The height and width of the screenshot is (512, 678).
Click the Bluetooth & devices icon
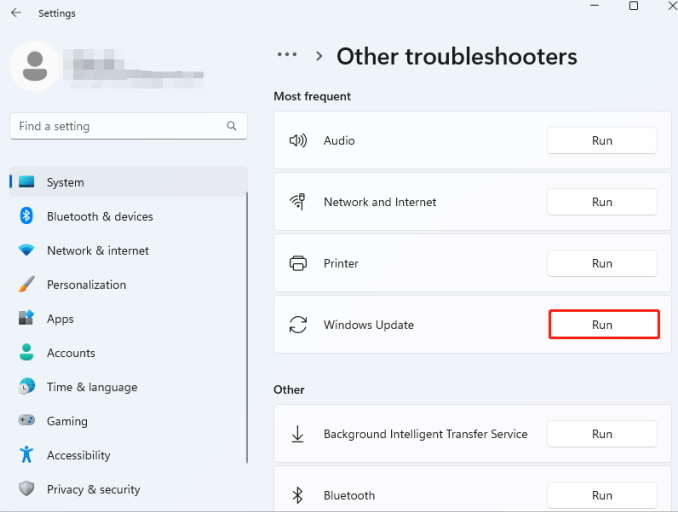(27, 216)
